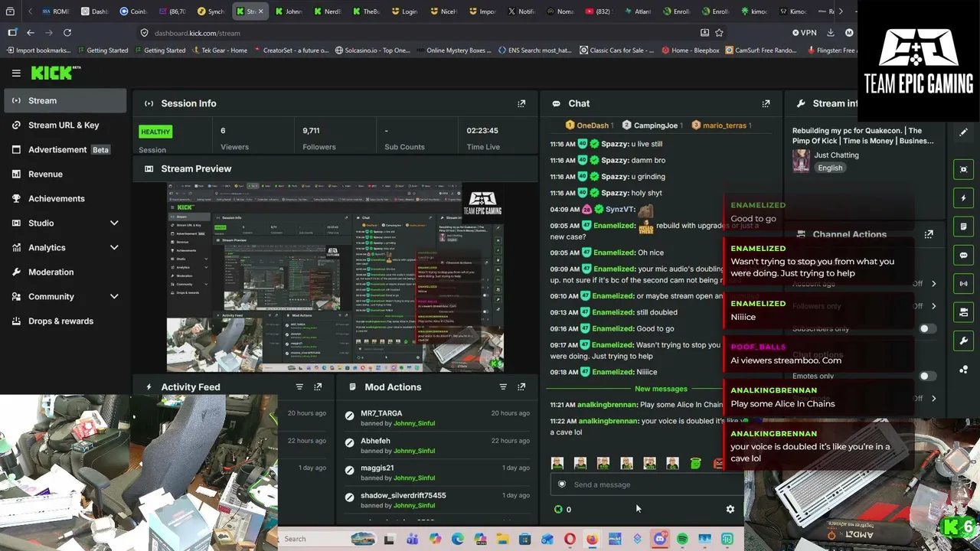The image size is (980, 551).
Task: Click the VPN button in the toolbar
Action: pos(805,32)
